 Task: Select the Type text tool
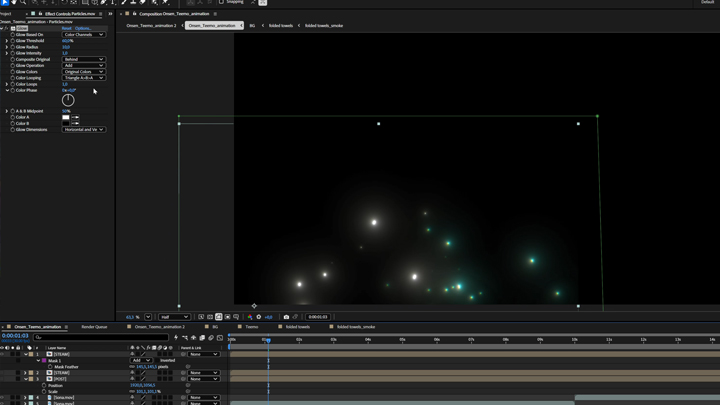113,2
